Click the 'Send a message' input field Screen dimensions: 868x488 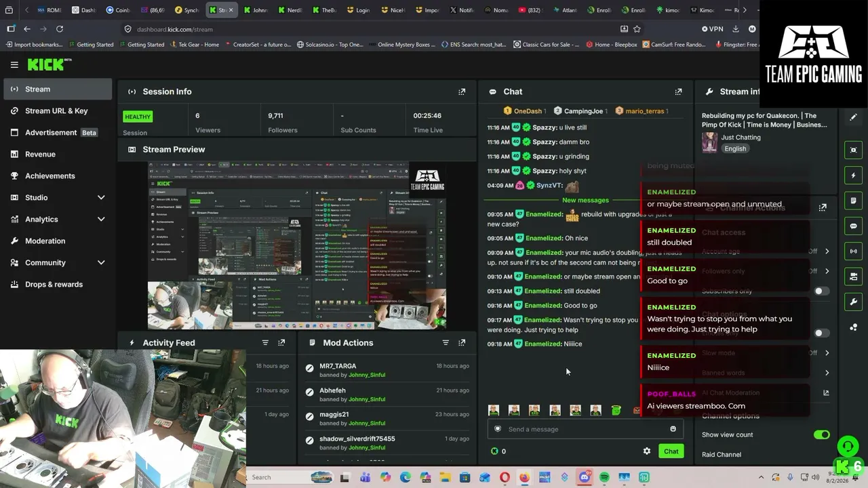coord(585,429)
